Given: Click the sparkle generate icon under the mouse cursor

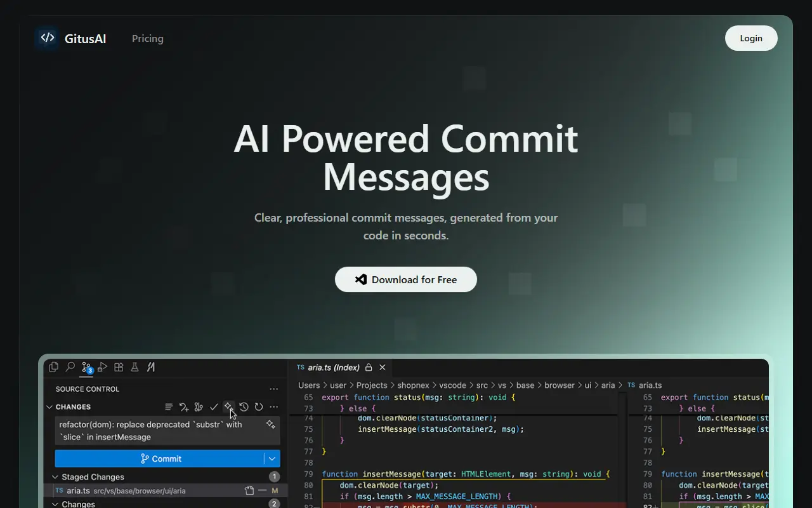Looking at the screenshot, I should click(228, 406).
